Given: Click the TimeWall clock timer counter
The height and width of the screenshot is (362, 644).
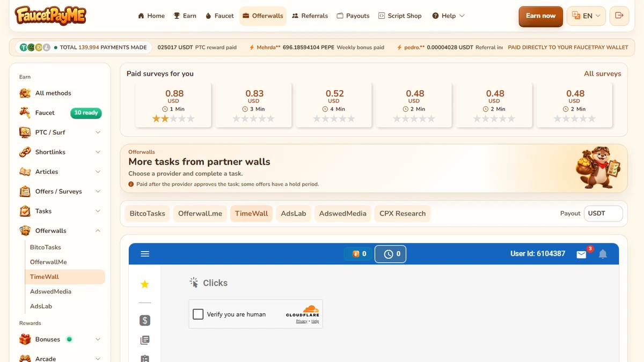Looking at the screenshot, I should [390, 254].
